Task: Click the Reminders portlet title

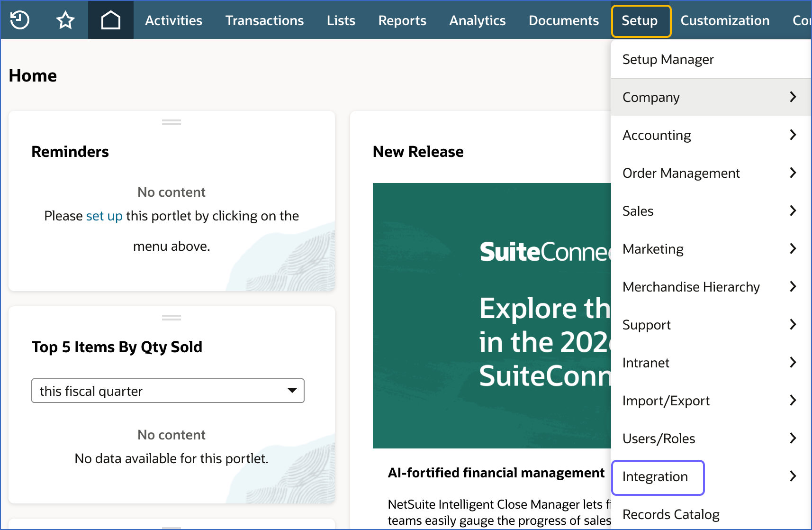Action: click(70, 152)
